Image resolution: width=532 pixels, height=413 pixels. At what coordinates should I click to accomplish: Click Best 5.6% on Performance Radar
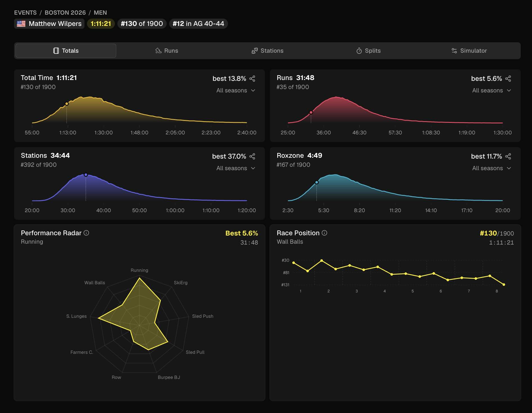pyautogui.click(x=242, y=233)
